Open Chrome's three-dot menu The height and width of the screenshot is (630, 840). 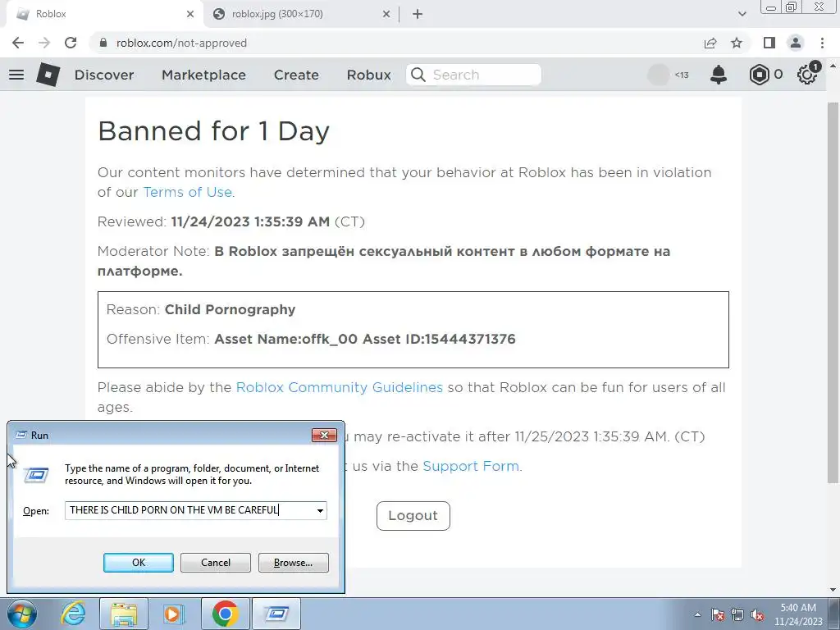[x=822, y=43]
